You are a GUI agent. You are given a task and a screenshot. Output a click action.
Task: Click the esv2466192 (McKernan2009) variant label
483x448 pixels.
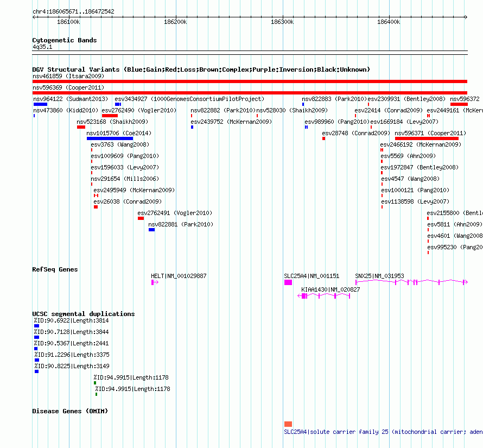pos(421,144)
